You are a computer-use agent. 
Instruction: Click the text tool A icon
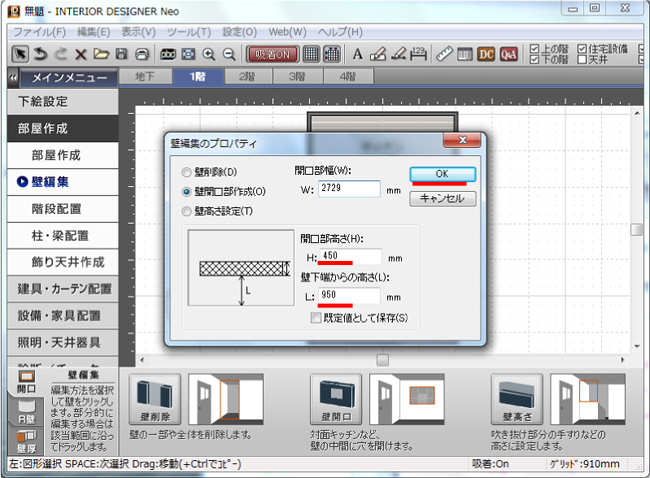click(x=357, y=54)
